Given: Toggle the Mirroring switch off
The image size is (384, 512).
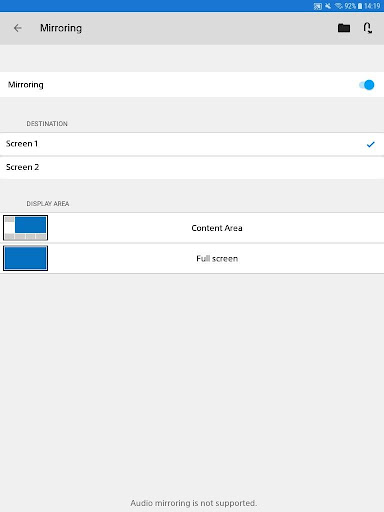Looking at the screenshot, I should click(367, 85).
